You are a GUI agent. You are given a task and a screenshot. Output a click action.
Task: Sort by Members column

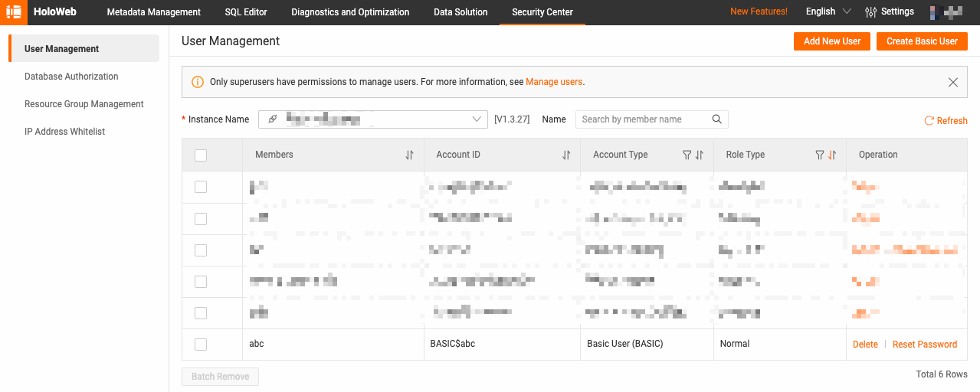coord(410,155)
